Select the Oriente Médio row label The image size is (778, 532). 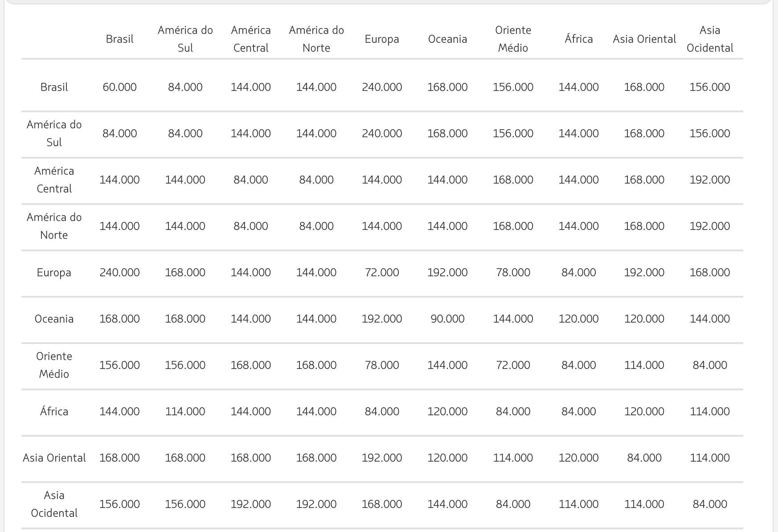(54, 365)
